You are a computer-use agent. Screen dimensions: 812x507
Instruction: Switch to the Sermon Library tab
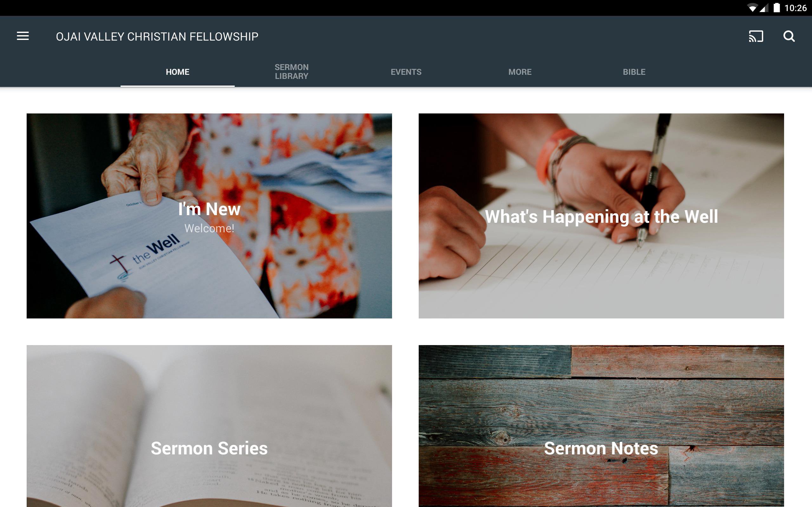coord(291,72)
